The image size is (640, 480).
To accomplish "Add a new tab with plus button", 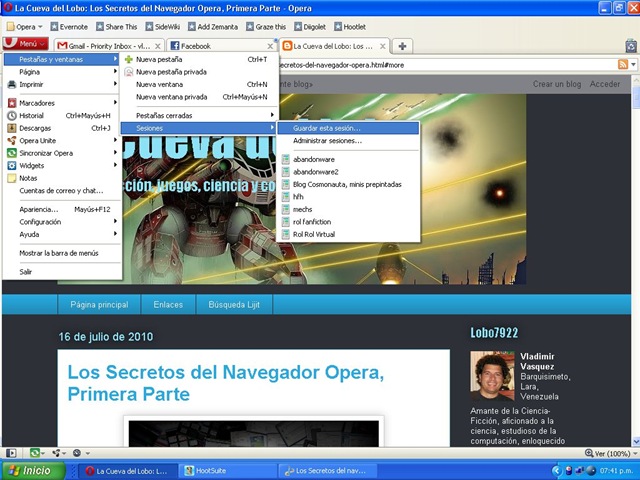I will pos(402,46).
